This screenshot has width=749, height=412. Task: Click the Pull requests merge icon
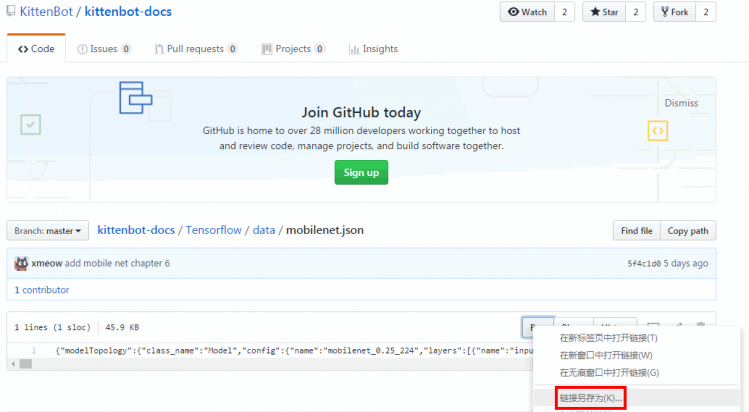(159, 49)
